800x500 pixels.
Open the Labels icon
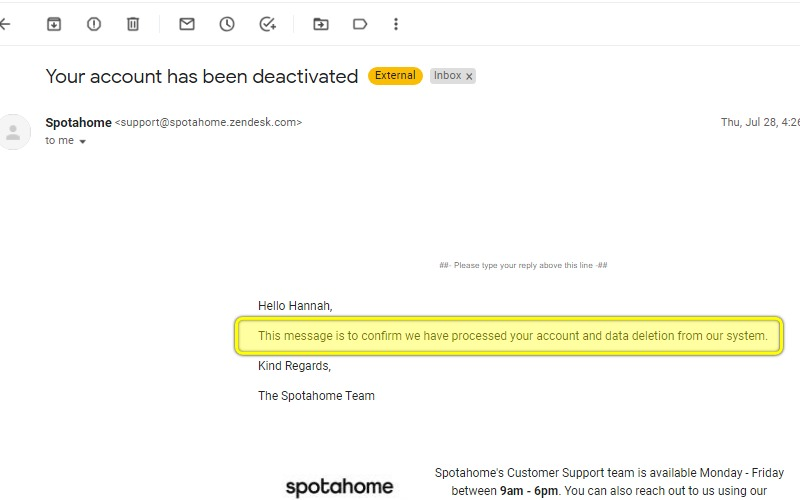coord(360,24)
